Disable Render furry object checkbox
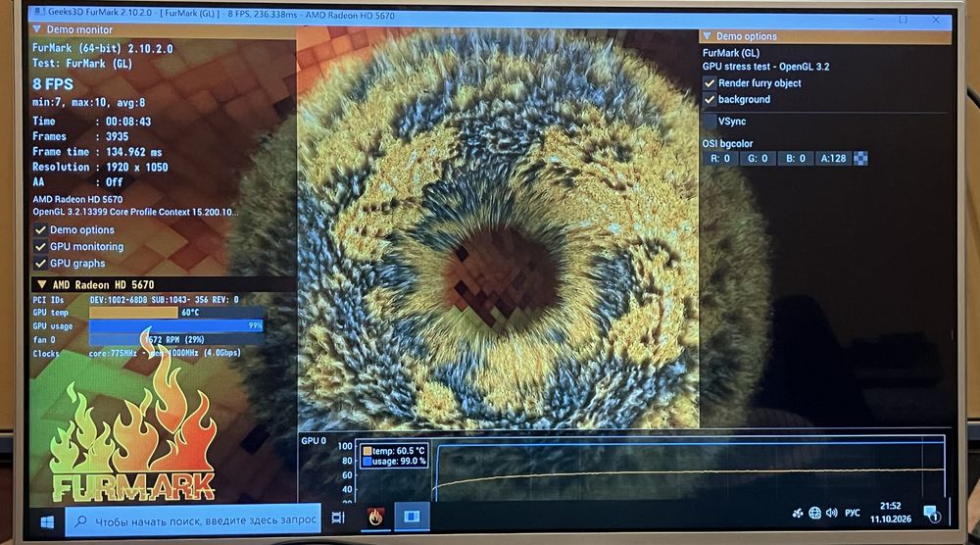 [x=710, y=83]
